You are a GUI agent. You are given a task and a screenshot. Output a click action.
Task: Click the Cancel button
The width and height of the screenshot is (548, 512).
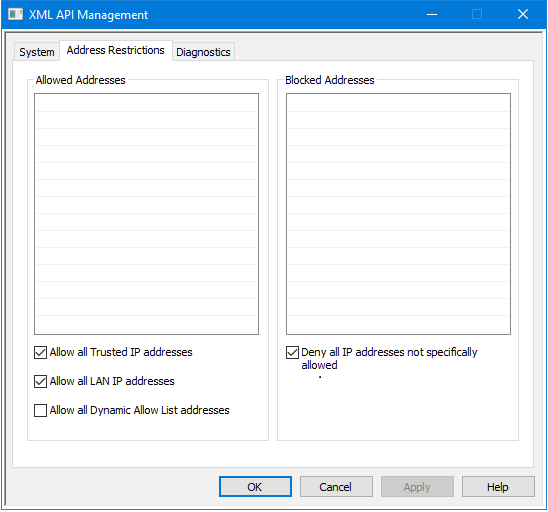pyautogui.click(x=336, y=486)
